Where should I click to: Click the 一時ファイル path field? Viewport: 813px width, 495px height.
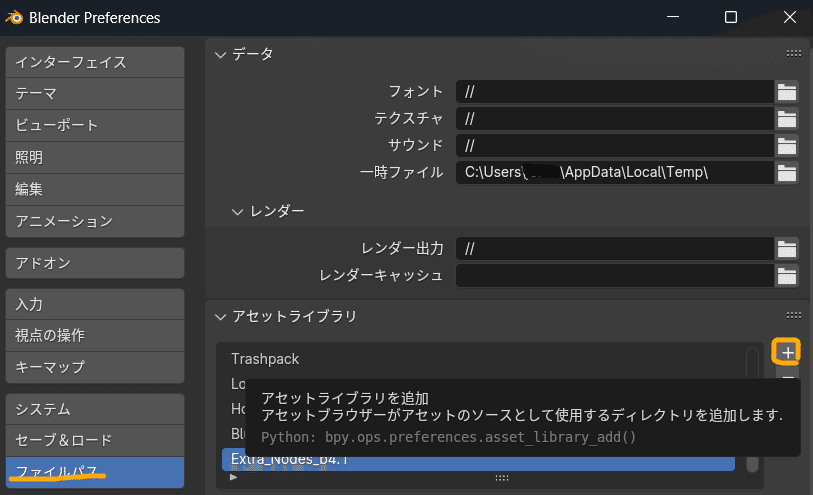[x=615, y=173]
